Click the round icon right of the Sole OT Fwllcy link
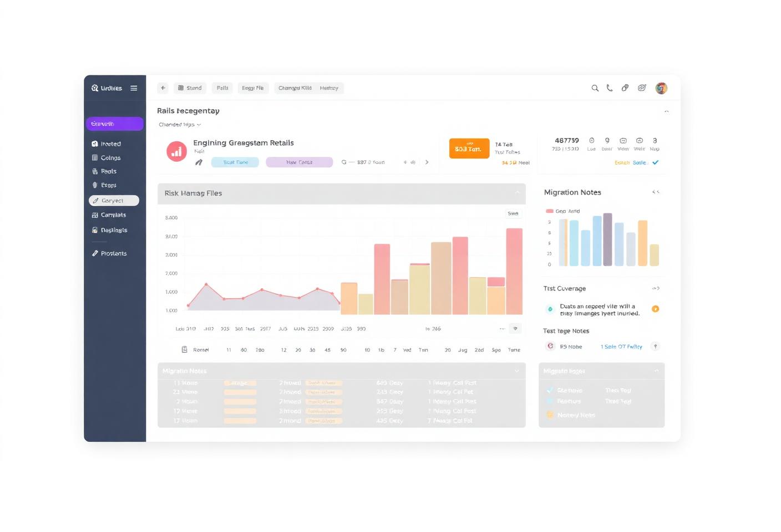 pyautogui.click(x=655, y=346)
